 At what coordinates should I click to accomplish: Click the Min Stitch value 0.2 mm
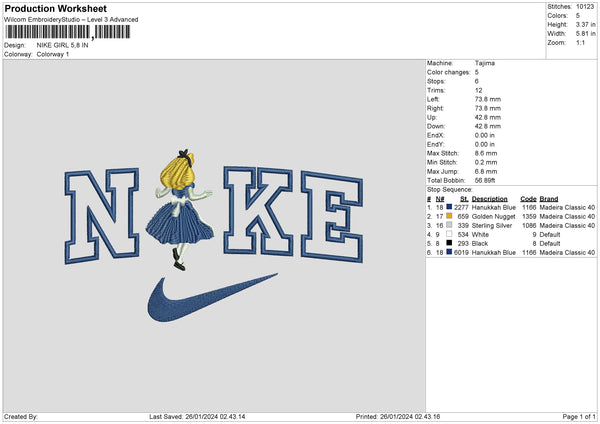tap(486, 162)
